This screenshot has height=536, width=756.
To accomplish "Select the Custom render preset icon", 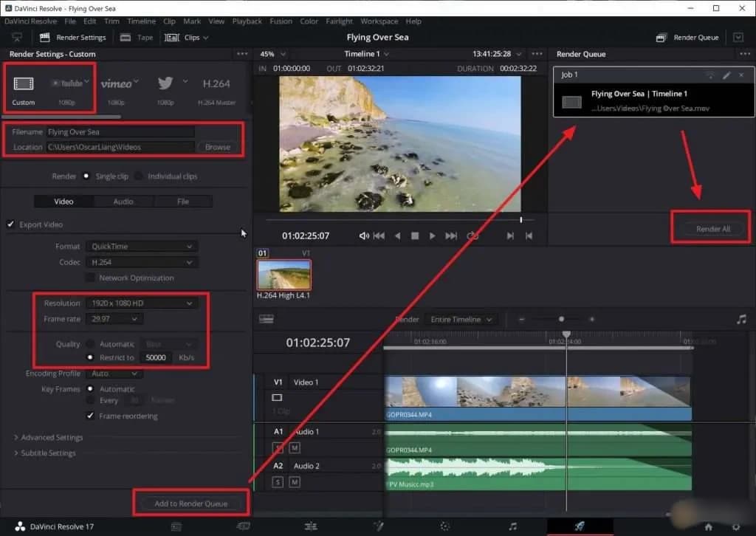I will 23,84.
